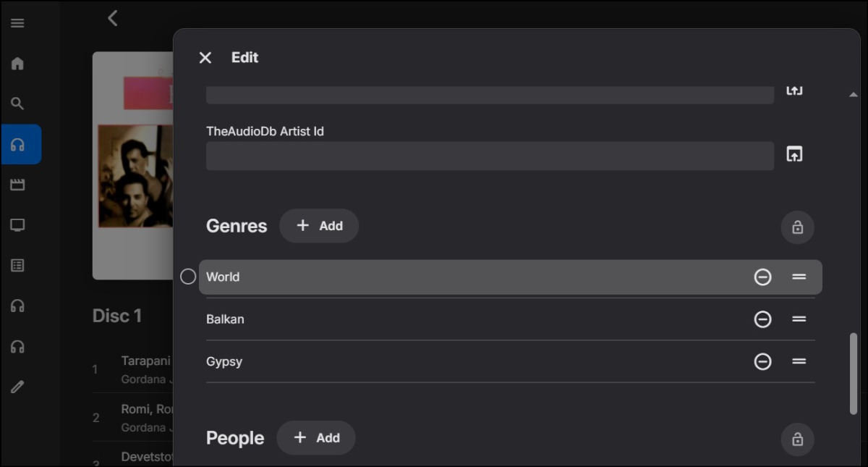Screen dimensions: 868x467
Task: Select the circle beside World genre
Action: [x=188, y=277]
